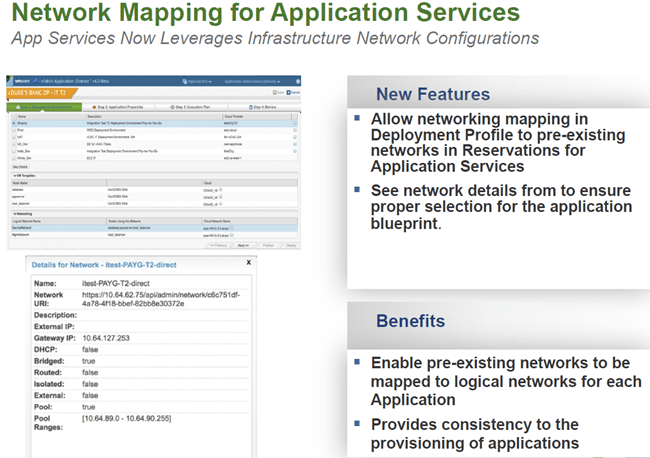The height and width of the screenshot is (458, 650).
Task: Click info icon for Staging cloud provider
Action: point(294,125)
